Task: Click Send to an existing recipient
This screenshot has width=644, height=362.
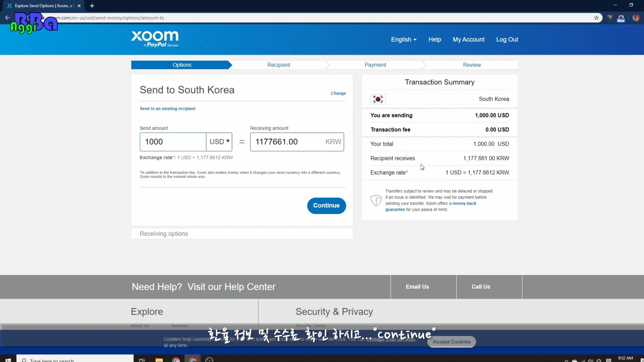Action: coord(167,109)
